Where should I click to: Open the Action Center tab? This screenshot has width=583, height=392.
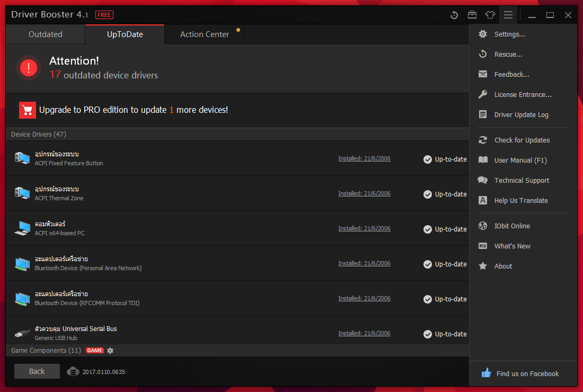[205, 34]
